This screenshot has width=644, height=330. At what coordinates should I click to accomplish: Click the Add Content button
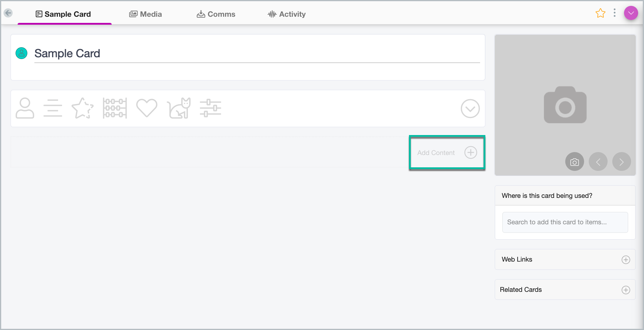[x=447, y=153]
